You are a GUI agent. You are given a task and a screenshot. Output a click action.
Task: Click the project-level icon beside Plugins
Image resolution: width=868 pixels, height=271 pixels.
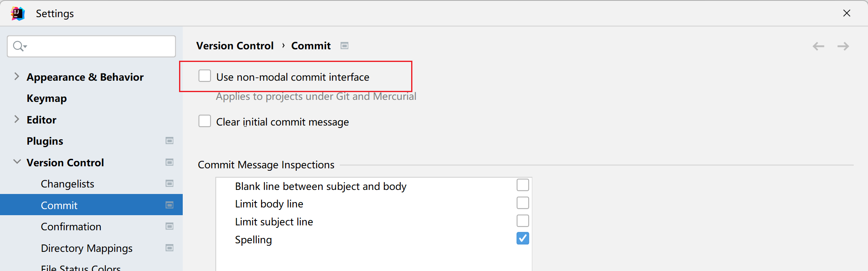coord(170,141)
